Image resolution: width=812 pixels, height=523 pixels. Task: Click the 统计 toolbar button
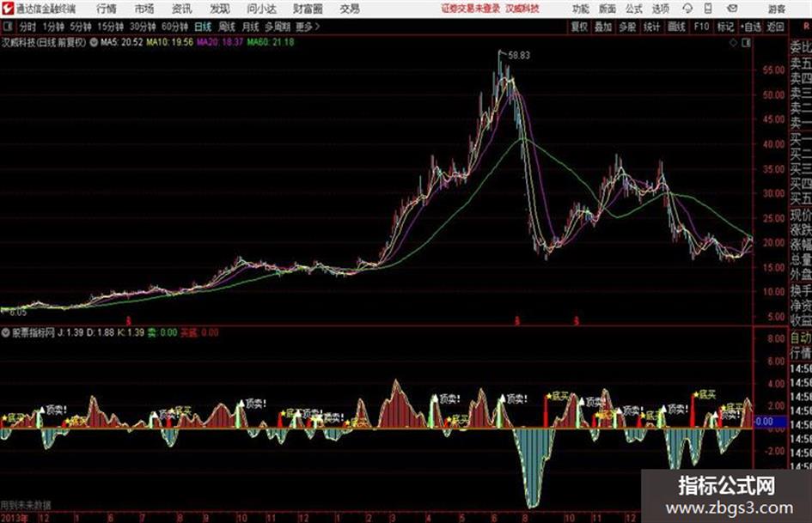pos(652,27)
